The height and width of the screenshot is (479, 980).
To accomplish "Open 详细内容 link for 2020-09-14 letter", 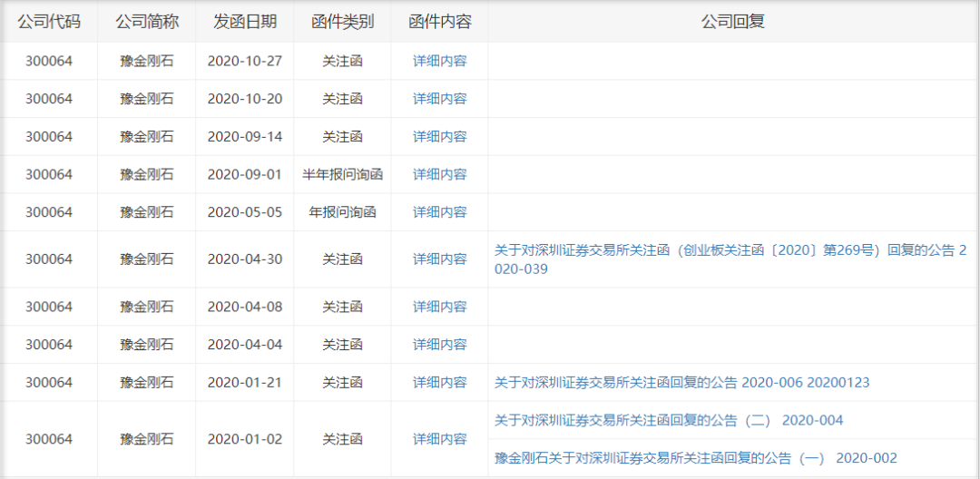I will pos(439,136).
